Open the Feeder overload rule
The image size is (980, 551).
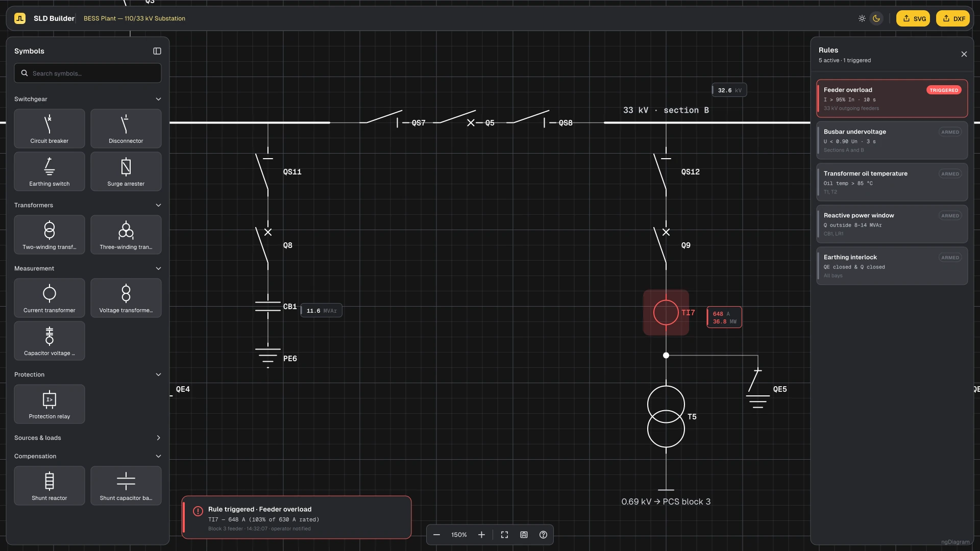click(892, 98)
